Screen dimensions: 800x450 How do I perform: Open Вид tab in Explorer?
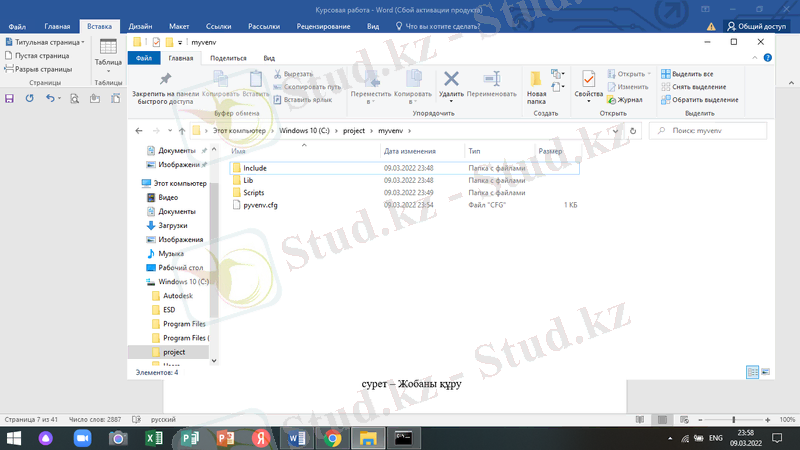[269, 58]
